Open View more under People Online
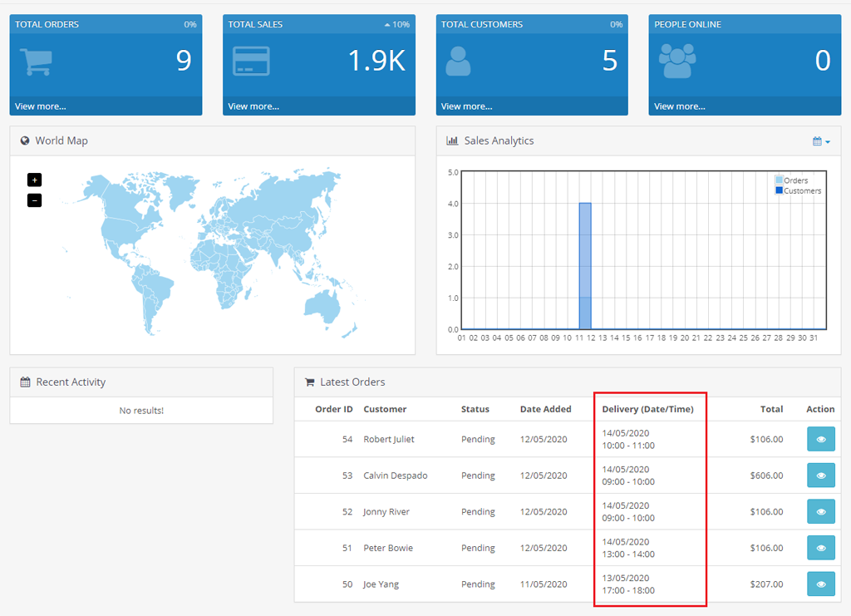 point(680,106)
